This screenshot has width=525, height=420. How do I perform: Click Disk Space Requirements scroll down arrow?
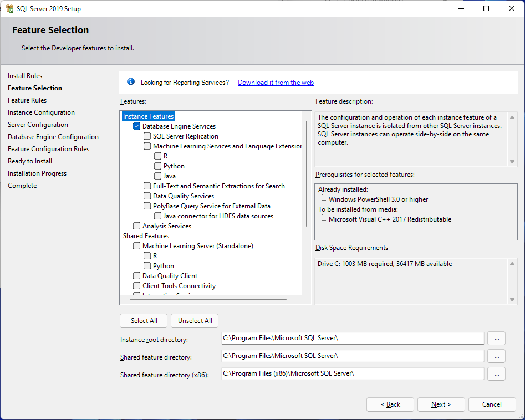[512, 300]
